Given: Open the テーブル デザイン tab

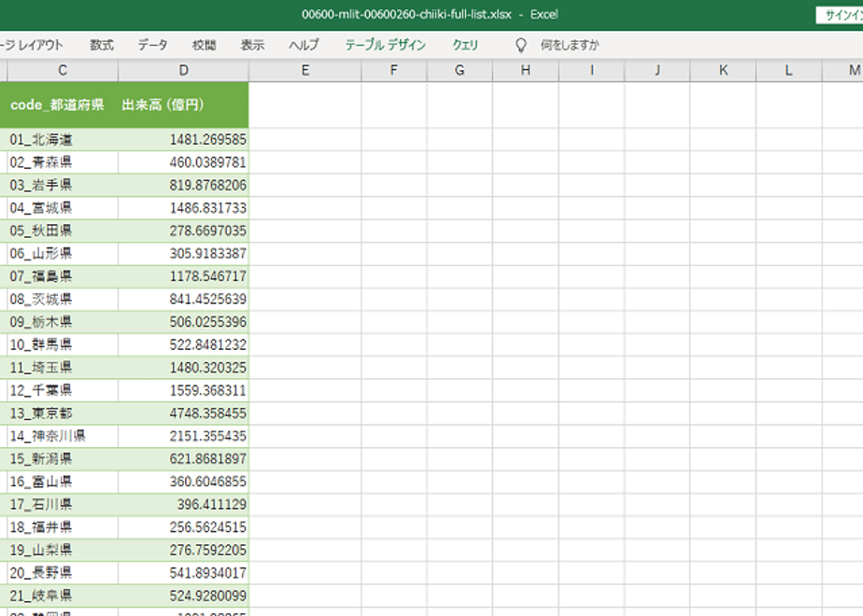Looking at the screenshot, I should coord(385,45).
